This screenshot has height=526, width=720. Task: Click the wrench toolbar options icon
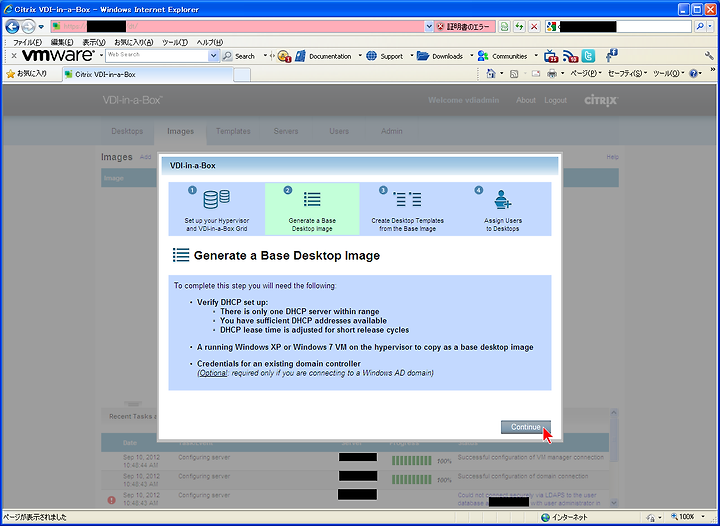(x=709, y=56)
